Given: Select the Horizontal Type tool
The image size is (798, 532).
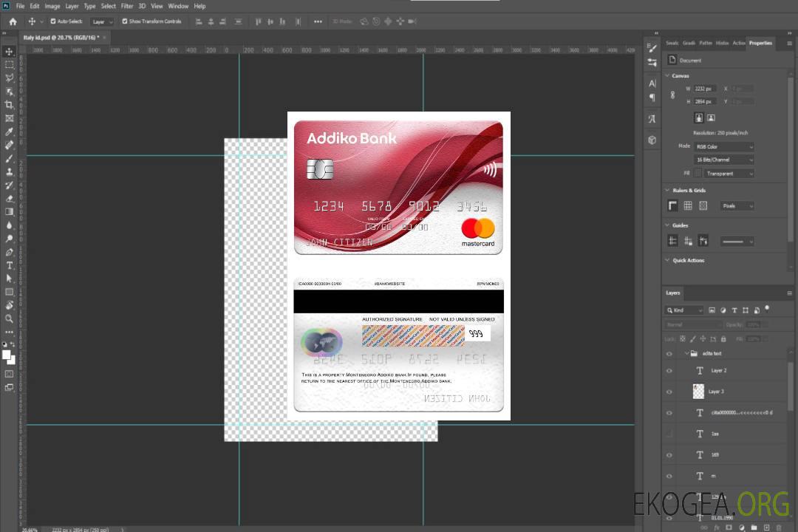Looking at the screenshot, I should coord(9,265).
